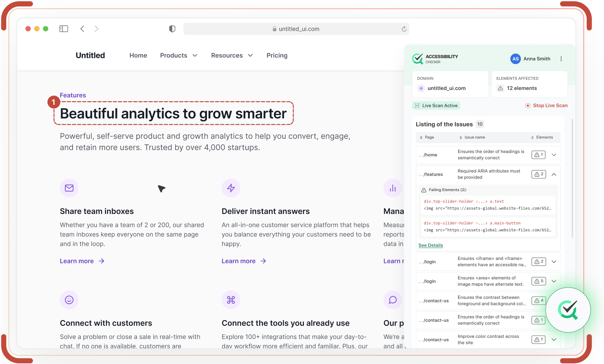Click Anna Smith's avatar in the panel
Screen dimensions: 604x364
pos(515,59)
